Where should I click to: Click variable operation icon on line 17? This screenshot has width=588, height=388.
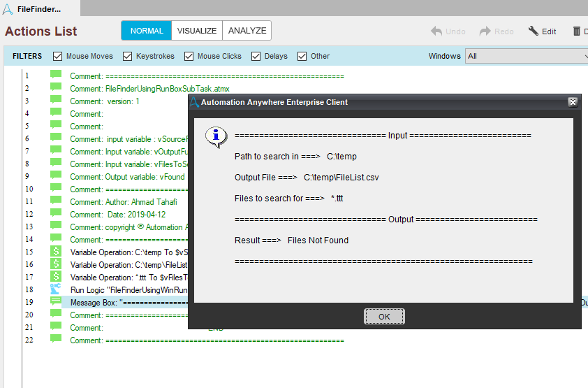click(56, 276)
